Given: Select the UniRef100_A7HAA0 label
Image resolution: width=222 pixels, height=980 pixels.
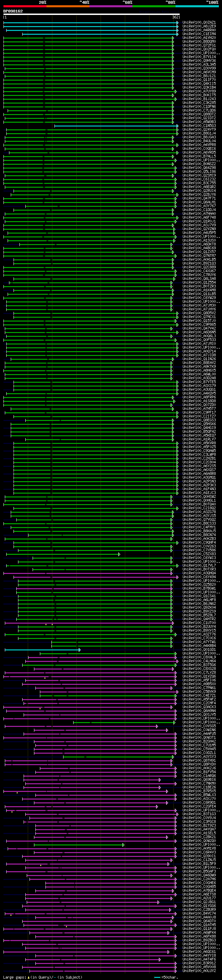Looking at the screenshot, I should pos(199,214).
